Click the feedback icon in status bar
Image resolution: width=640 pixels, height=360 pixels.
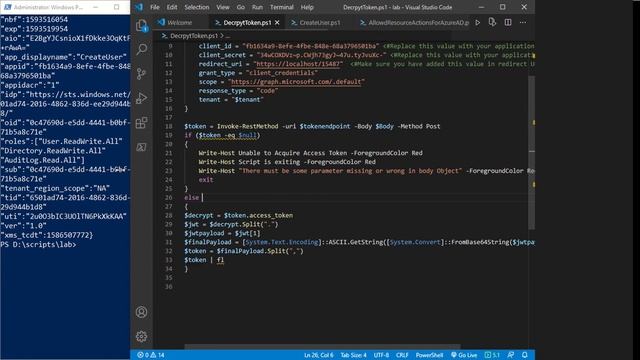tap(511, 355)
